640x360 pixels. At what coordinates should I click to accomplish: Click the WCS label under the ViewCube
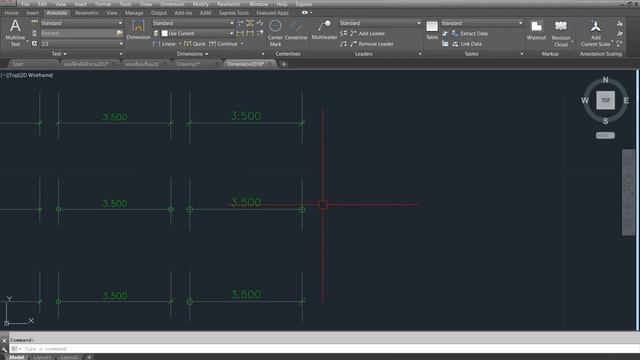click(x=605, y=136)
